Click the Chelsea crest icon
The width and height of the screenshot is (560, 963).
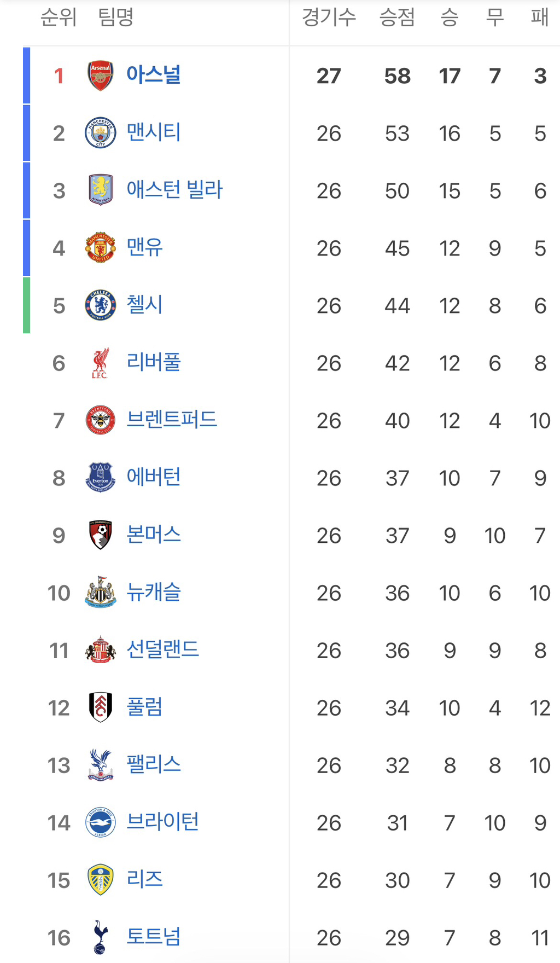[101, 305]
